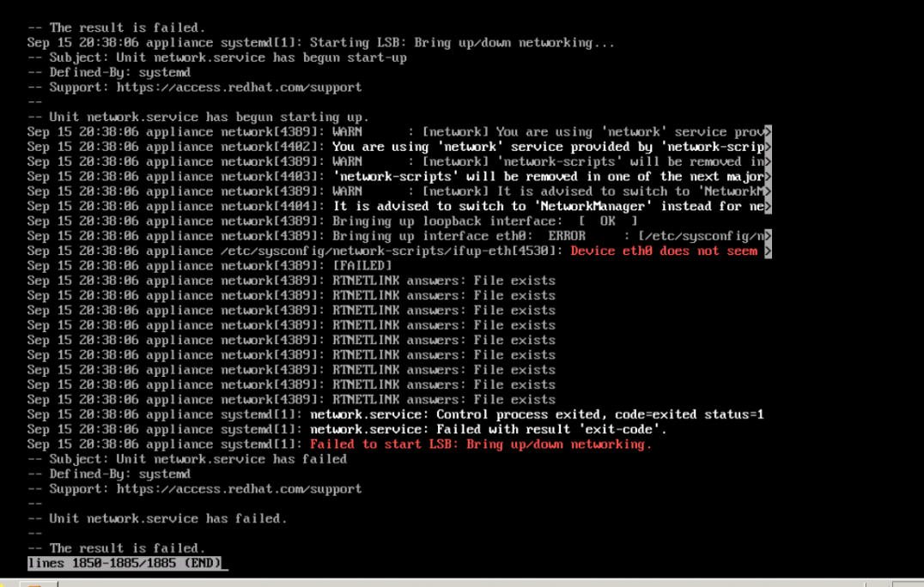This screenshot has height=587, width=924.
Task: Click the ERROR label on eth0 line
Action: pos(567,236)
